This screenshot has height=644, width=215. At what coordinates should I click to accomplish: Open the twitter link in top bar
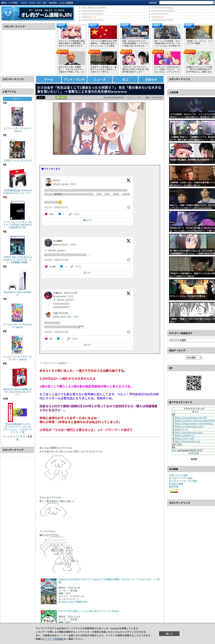point(24,3)
